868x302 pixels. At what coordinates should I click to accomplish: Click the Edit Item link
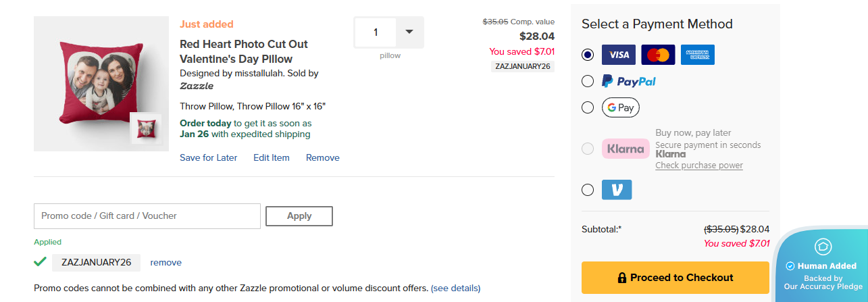point(272,157)
